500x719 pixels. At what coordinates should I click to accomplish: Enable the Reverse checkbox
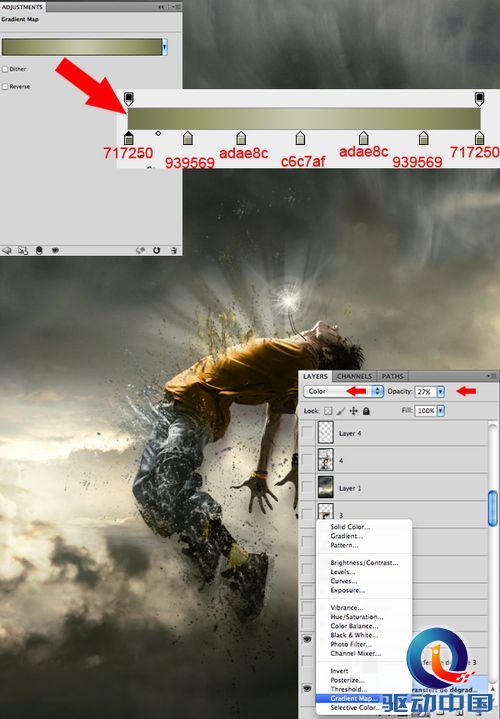(x=5, y=87)
